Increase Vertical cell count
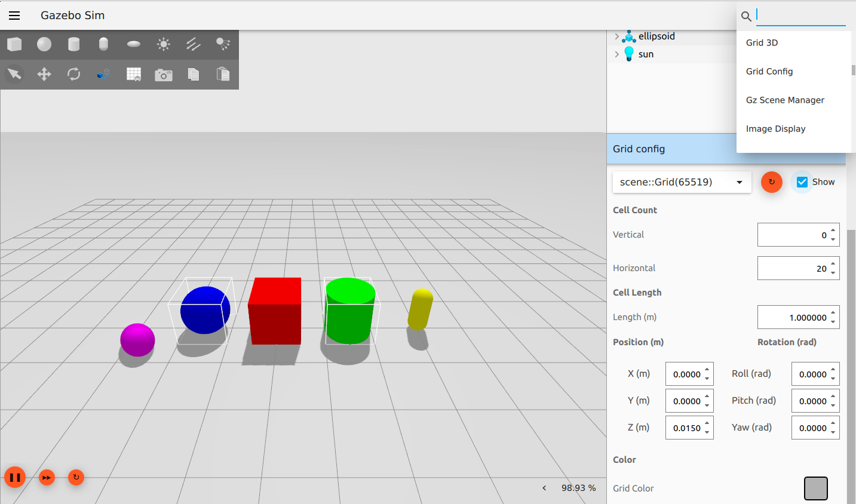856x504 pixels. pos(833,231)
